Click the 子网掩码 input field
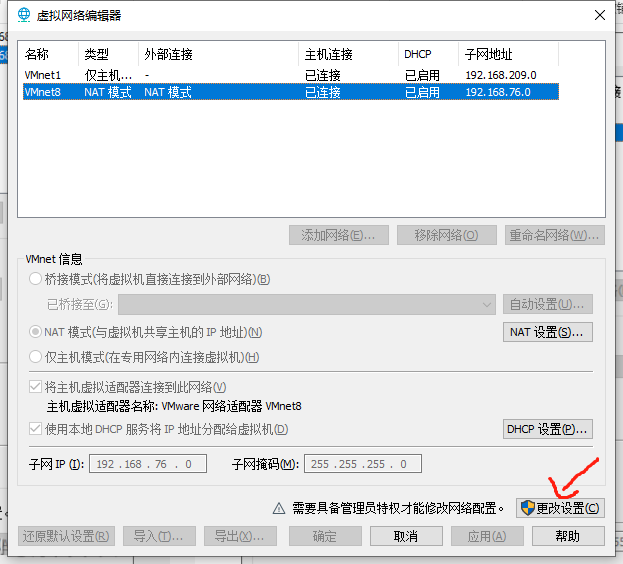 pyautogui.click(x=363, y=464)
